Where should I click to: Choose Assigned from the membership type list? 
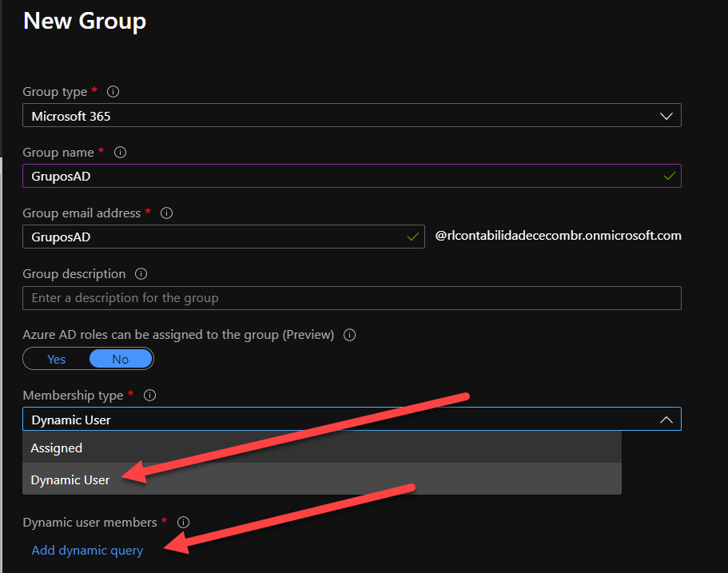[x=322, y=448]
